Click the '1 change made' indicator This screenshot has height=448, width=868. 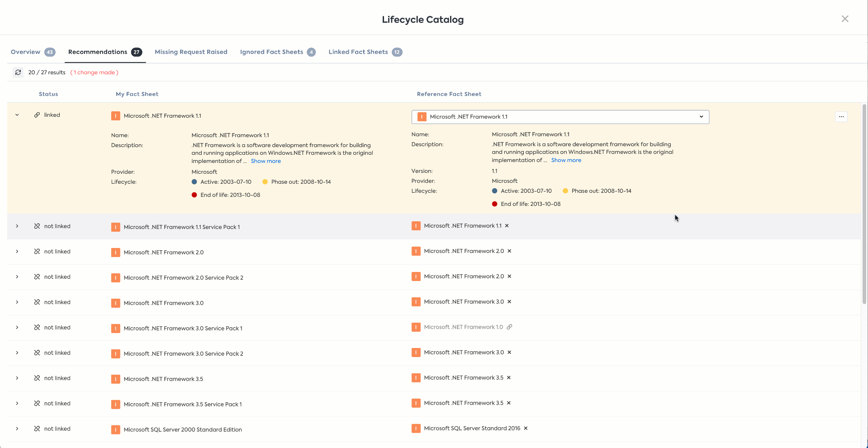coord(95,72)
